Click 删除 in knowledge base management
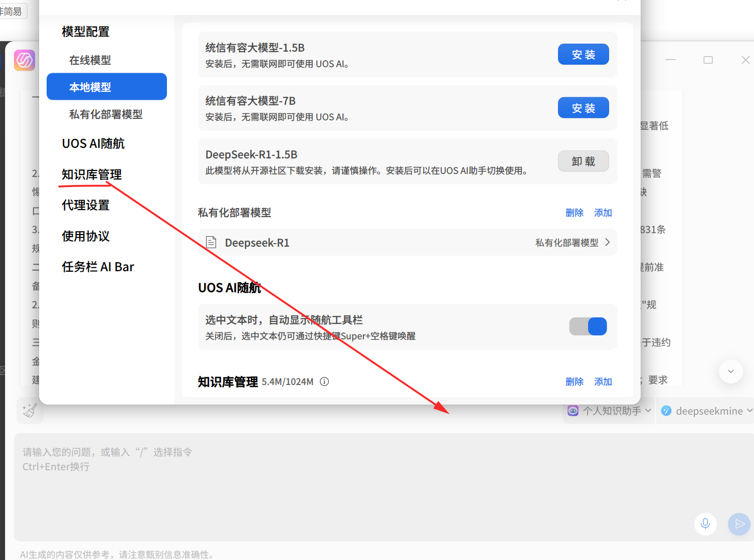Screen dimensions: 754x560 575,382
